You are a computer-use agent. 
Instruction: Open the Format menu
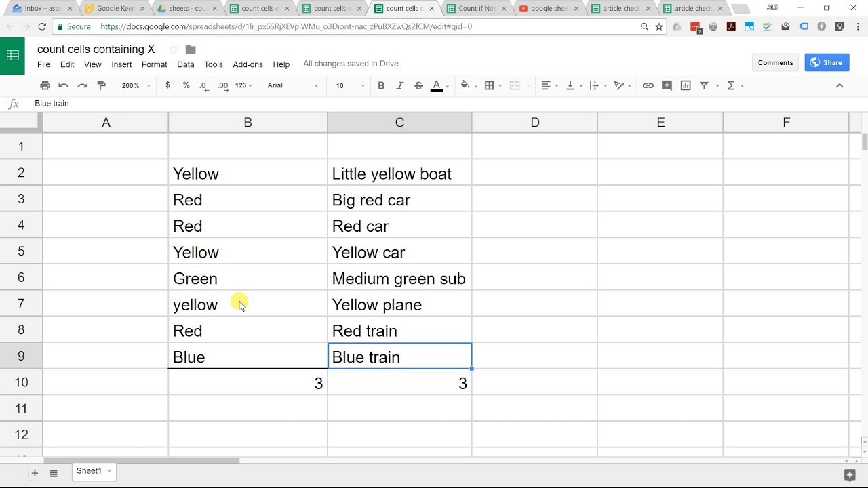pos(155,64)
